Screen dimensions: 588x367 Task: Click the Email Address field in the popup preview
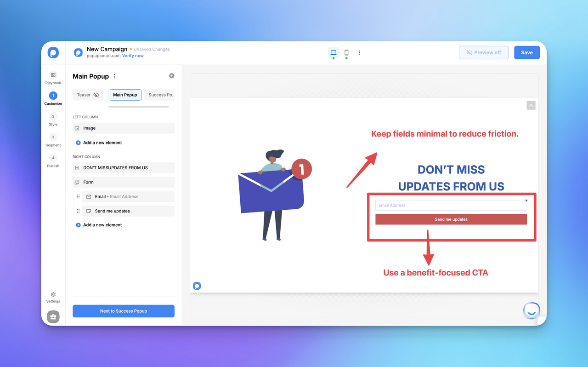[x=451, y=205]
